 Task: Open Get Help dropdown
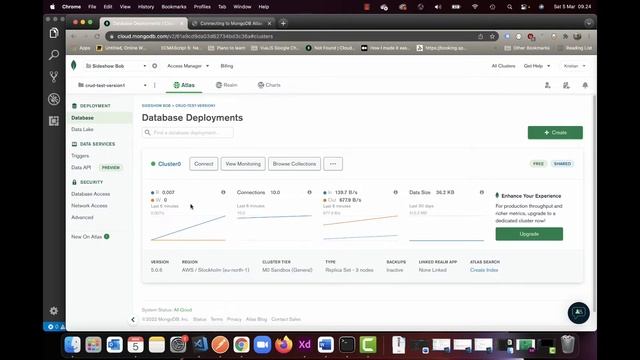click(x=537, y=66)
